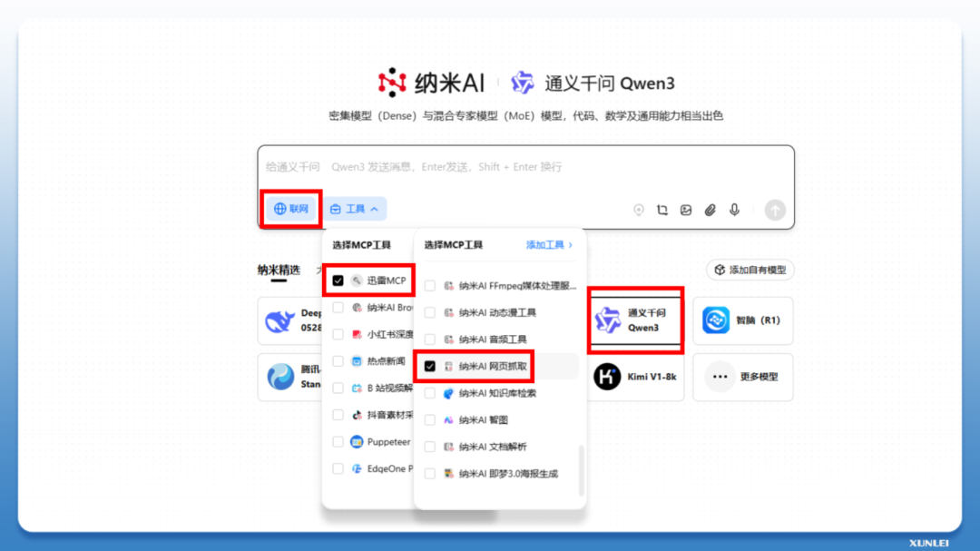Click the 添加自有模型 button
Image resolution: width=980 pixels, height=551 pixels.
pyautogui.click(x=750, y=270)
